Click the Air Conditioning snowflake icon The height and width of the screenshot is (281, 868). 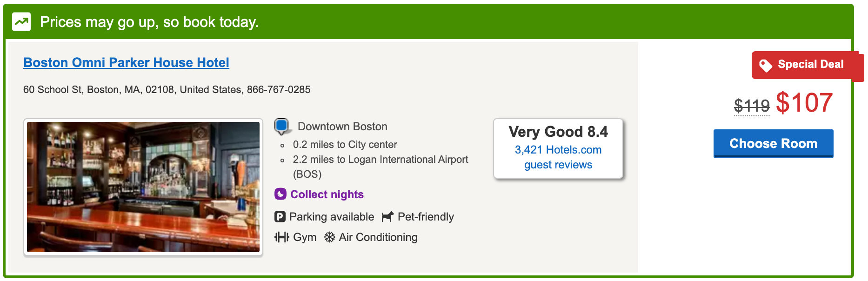[329, 237]
